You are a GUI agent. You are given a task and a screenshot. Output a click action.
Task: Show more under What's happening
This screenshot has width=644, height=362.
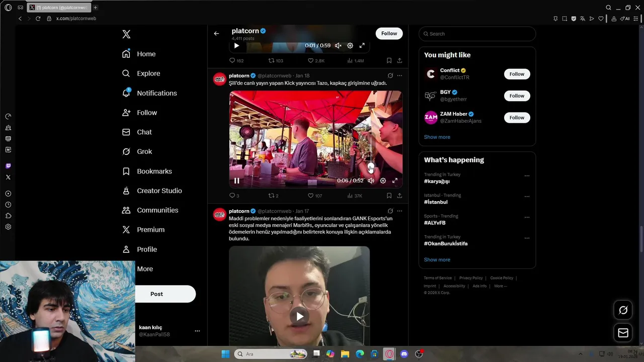pyautogui.click(x=437, y=260)
